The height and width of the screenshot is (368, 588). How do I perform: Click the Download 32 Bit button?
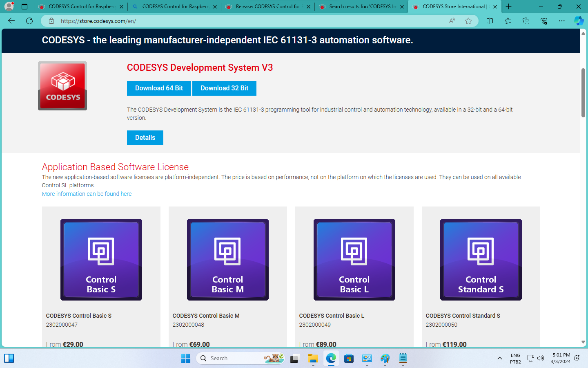pos(224,88)
